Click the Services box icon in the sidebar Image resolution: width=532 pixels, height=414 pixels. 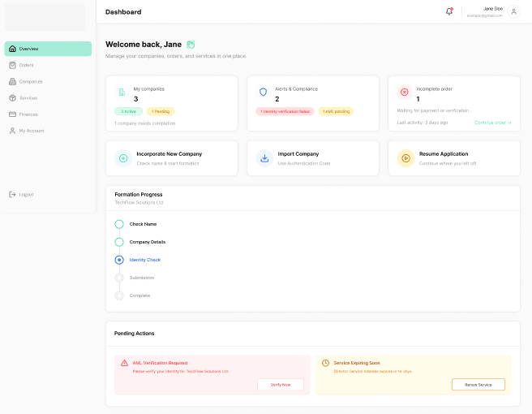tap(12, 97)
